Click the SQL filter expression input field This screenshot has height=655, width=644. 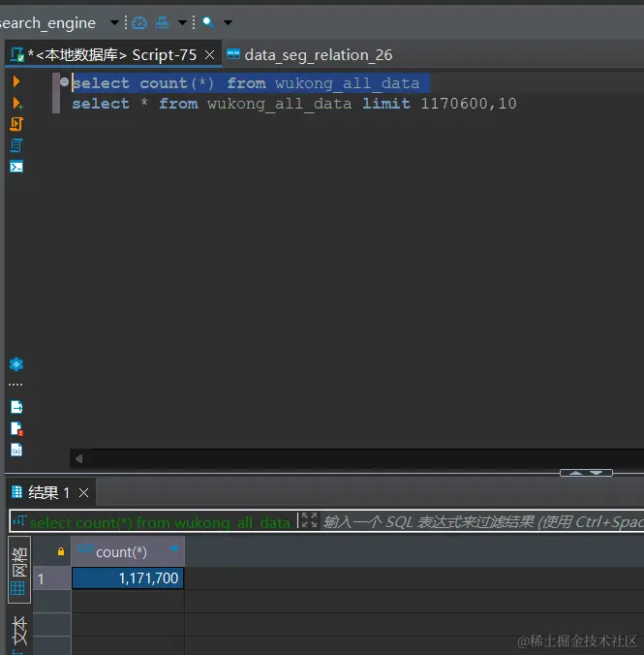point(483,521)
